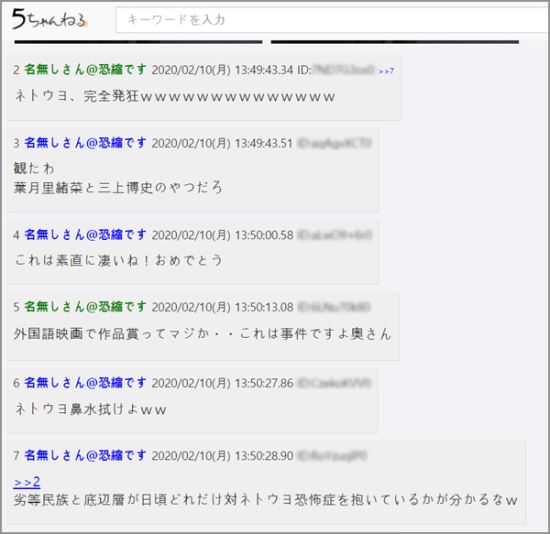Click post number 7
The height and width of the screenshot is (534, 550).
click(16, 456)
